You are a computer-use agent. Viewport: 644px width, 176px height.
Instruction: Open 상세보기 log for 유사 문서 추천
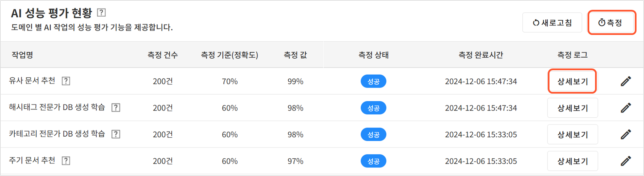[572, 81]
